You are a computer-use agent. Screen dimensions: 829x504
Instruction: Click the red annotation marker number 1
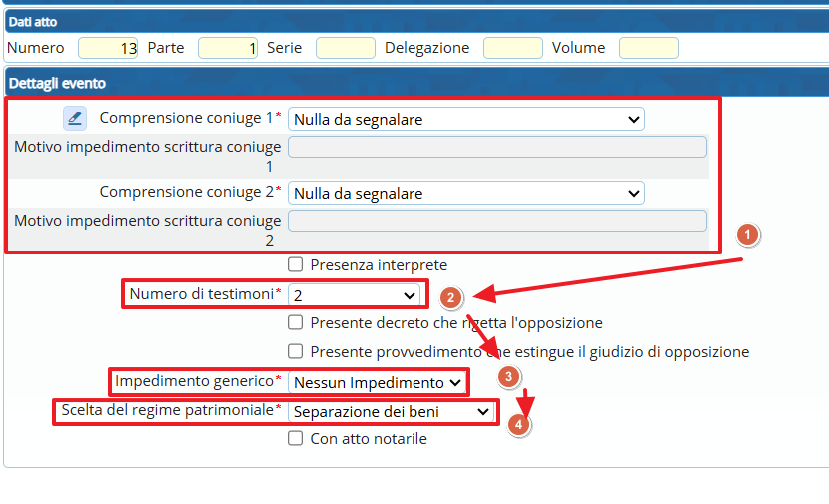tap(748, 235)
